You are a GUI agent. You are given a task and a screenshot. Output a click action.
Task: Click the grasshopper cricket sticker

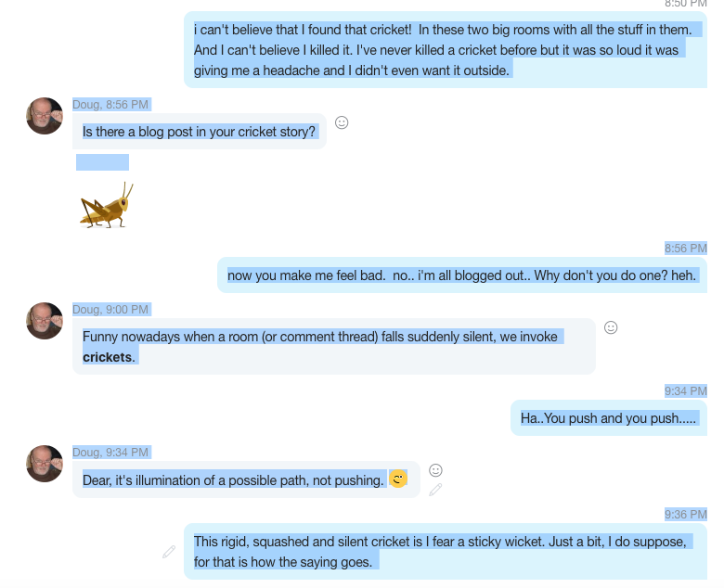pyautogui.click(x=107, y=205)
